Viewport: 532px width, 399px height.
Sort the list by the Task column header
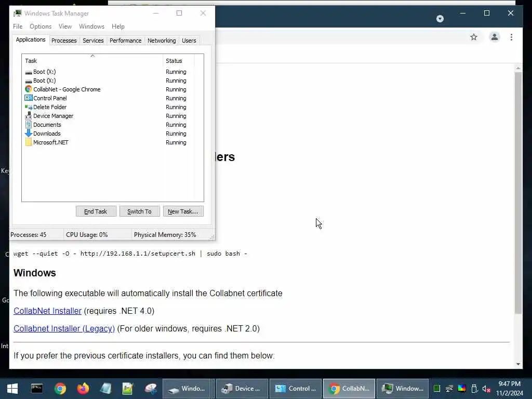pos(92,61)
